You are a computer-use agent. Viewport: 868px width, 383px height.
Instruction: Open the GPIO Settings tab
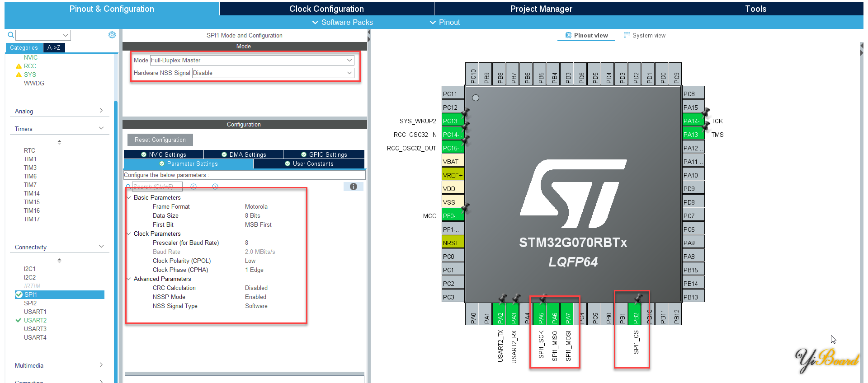[324, 154]
